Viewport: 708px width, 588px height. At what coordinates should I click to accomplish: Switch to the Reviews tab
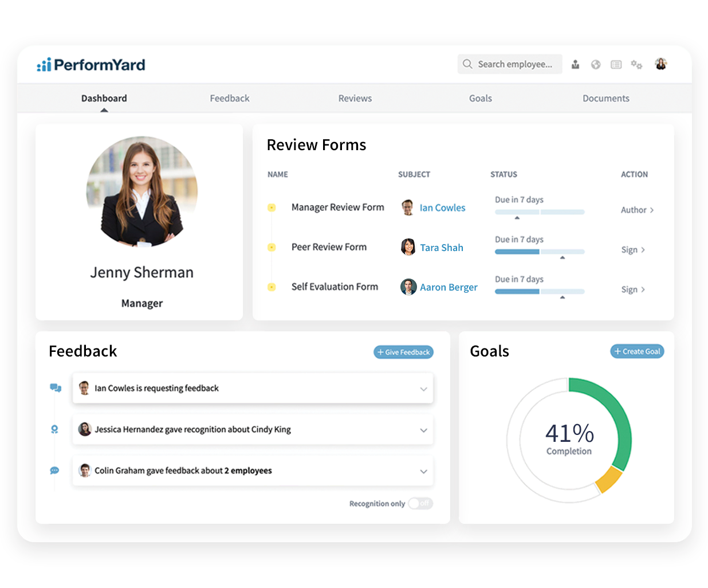355,98
